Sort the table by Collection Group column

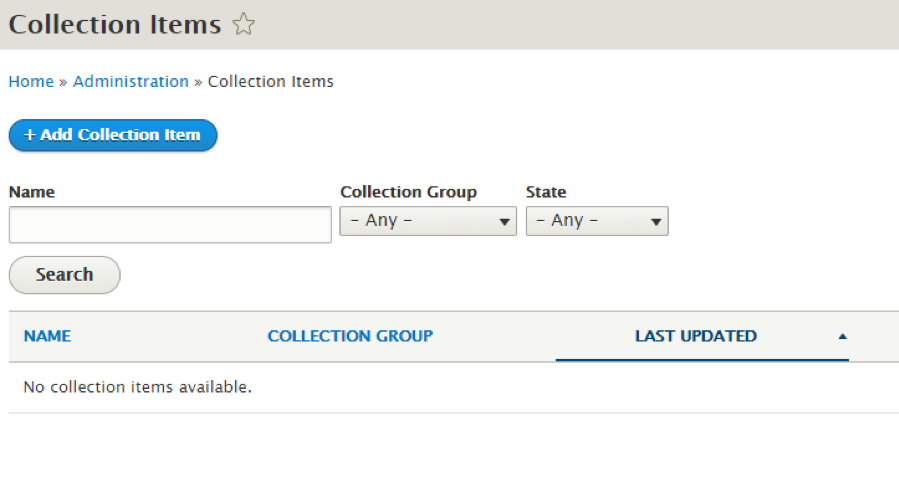tap(350, 336)
